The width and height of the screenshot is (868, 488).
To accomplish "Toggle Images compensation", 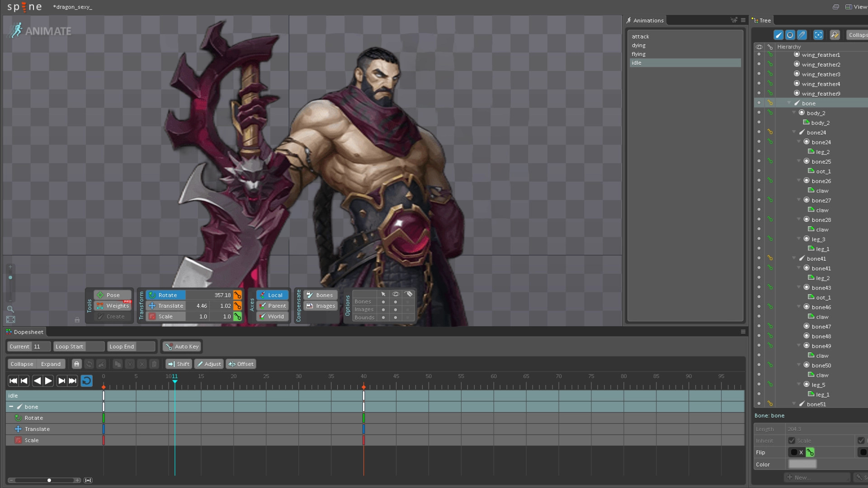I will click(x=320, y=306).
